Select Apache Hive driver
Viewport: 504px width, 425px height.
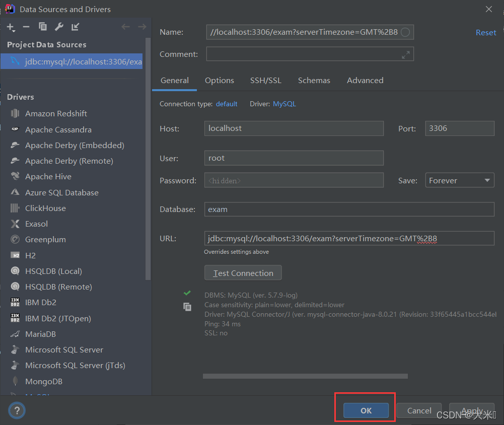(x=48, y=176)
